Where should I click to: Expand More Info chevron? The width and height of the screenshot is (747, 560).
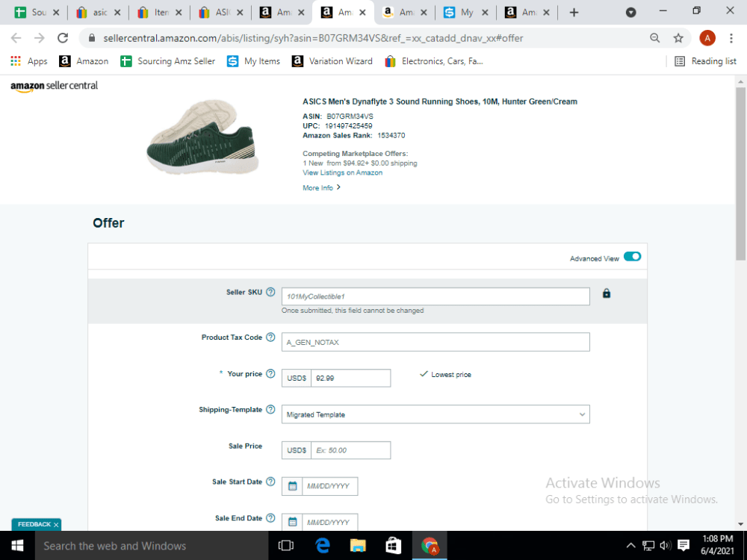338,187
